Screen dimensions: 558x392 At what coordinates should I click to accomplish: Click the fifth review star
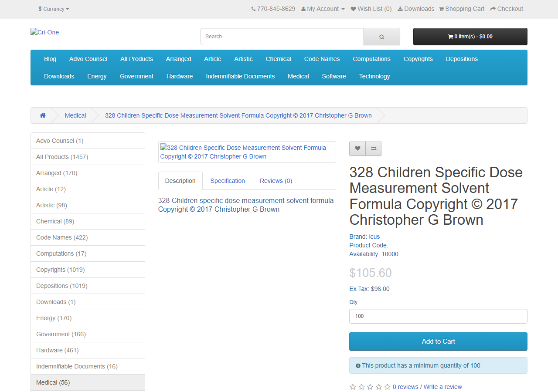point(388,387)
